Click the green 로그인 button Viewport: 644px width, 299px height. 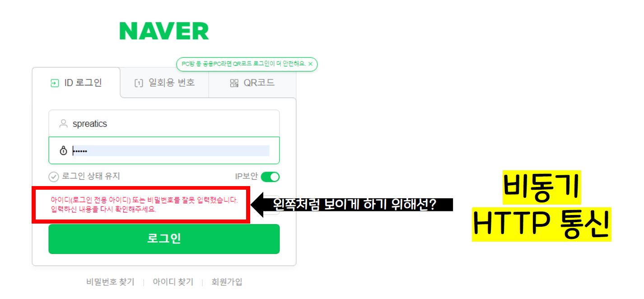pos(164,239)
